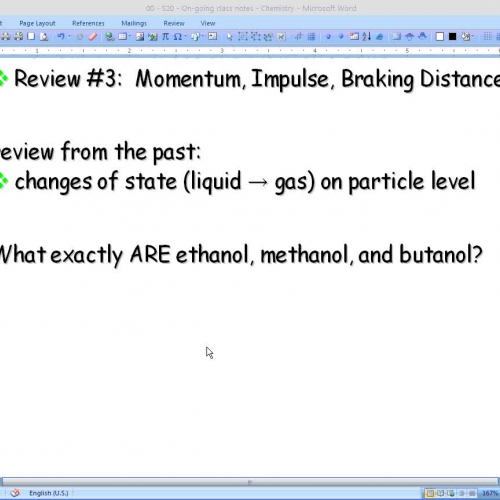Click the text 'review from the past:'
The image size is (500, 500).
(100, 152)
